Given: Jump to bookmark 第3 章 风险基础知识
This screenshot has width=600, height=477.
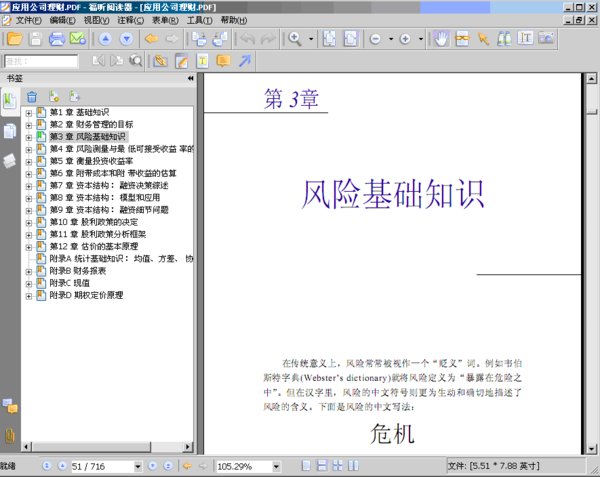Looking at the screenshot, I should pyautogui.click(x=88, y=137).
